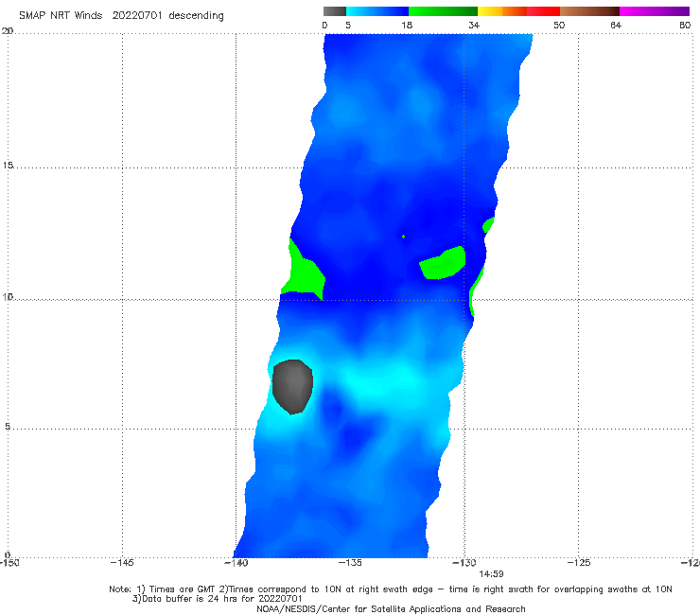Viewport: 700px width, 615px height.
Task: Click the color bar label '18'
Action: 407,26
